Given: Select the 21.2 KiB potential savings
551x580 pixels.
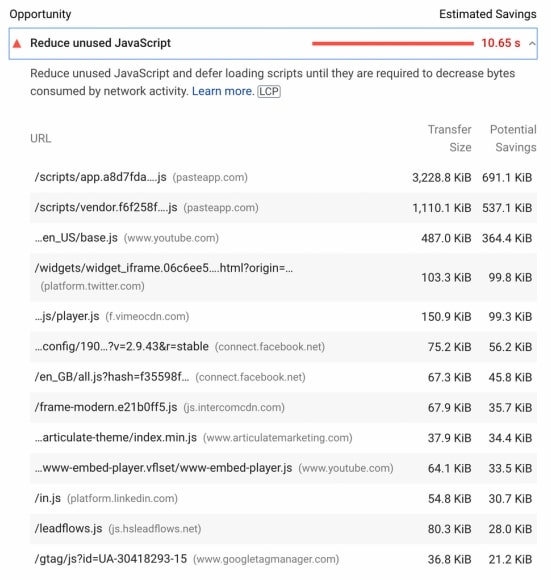Looking at the screenshot, I should (x=510, y=559).
